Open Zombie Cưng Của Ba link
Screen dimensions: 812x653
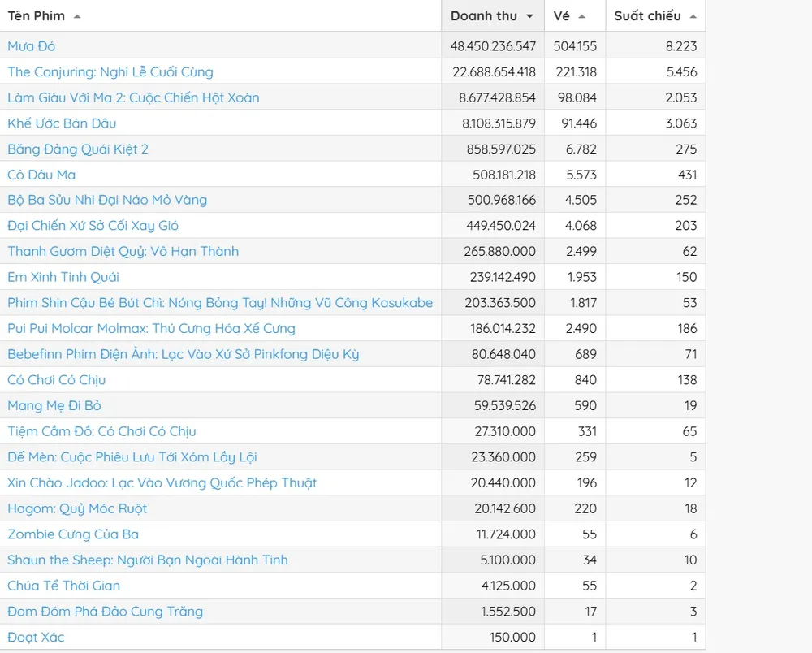[73, 534]
